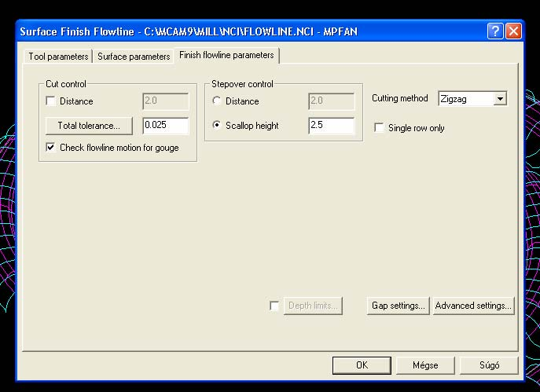Open Gap settings... dialog
This screenshot has width=540, height=392.
tap(398, 306)
